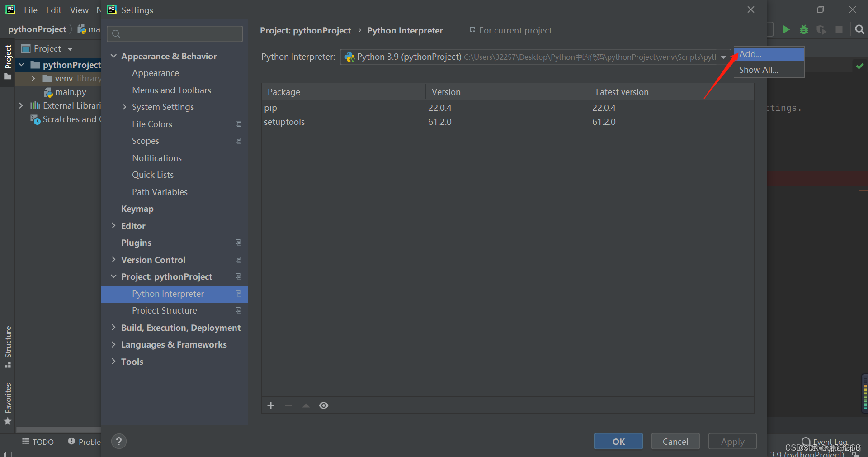868x457 pixels.
Task: Expand System Settings node
Action: click(x=124, y=107)
